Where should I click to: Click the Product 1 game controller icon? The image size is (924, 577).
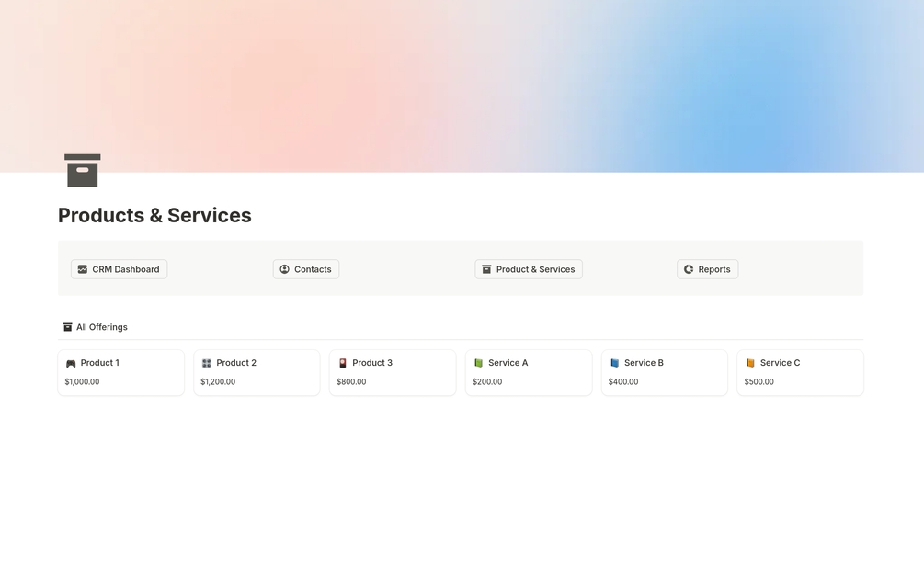tap(71, 363)
